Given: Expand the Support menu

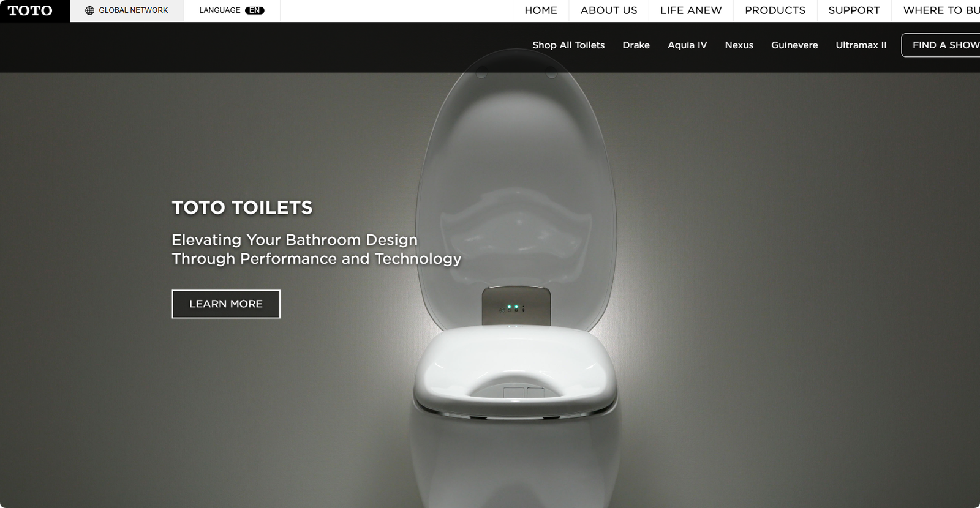Looking at the screenshot, I should click(x=854, y=10).
